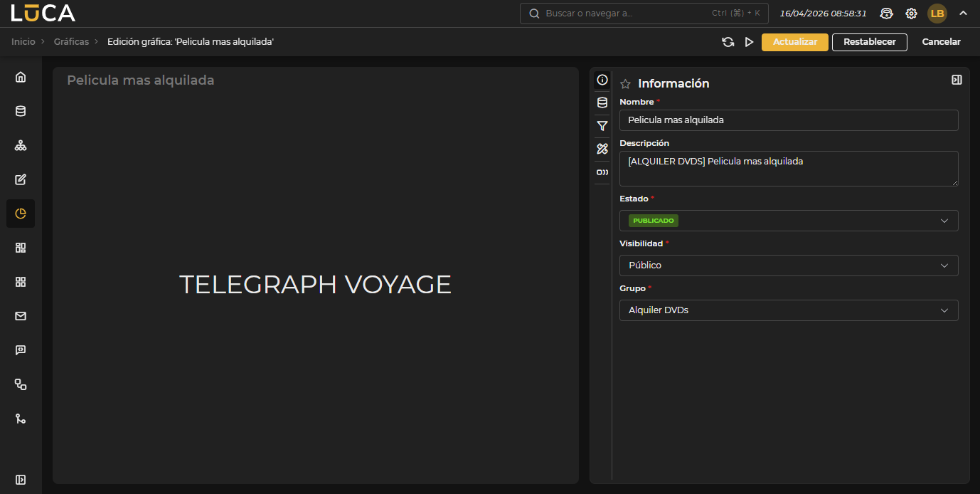The width and height of the screenshot is (980, 494).
Task: Open the support agent headset icon
Action: (886, 14)
